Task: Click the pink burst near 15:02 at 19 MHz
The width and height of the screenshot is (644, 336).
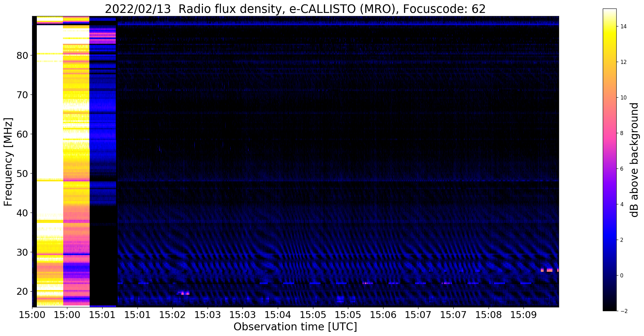Action: (x=184, y=293)
